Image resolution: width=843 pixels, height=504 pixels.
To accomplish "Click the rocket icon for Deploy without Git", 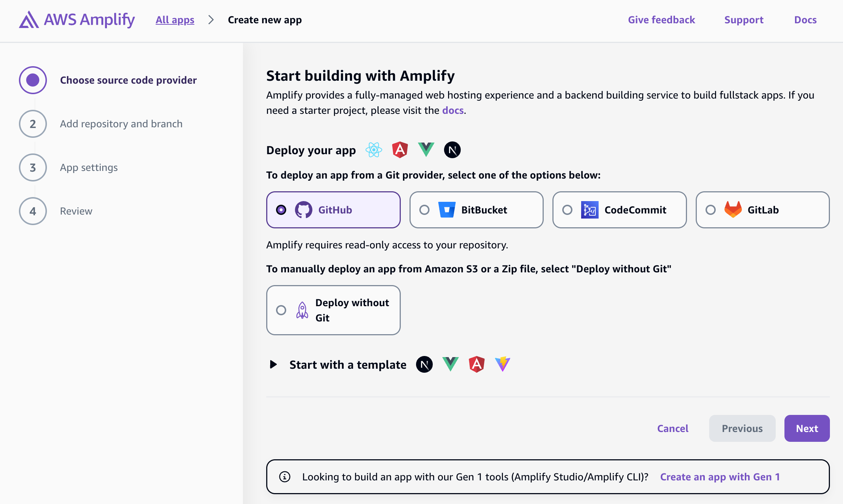I will tap(302, 310).
